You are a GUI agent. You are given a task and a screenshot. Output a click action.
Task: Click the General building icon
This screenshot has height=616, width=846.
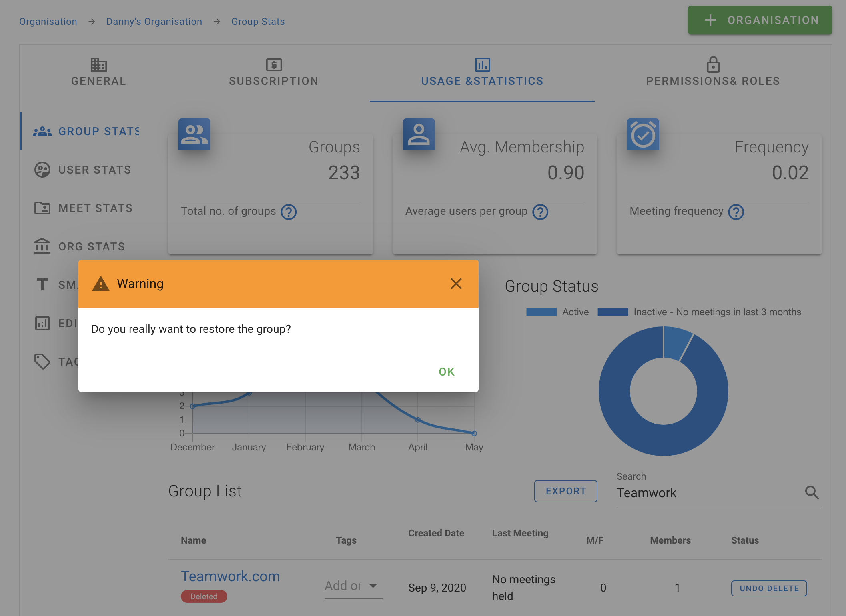coord(98,64)
